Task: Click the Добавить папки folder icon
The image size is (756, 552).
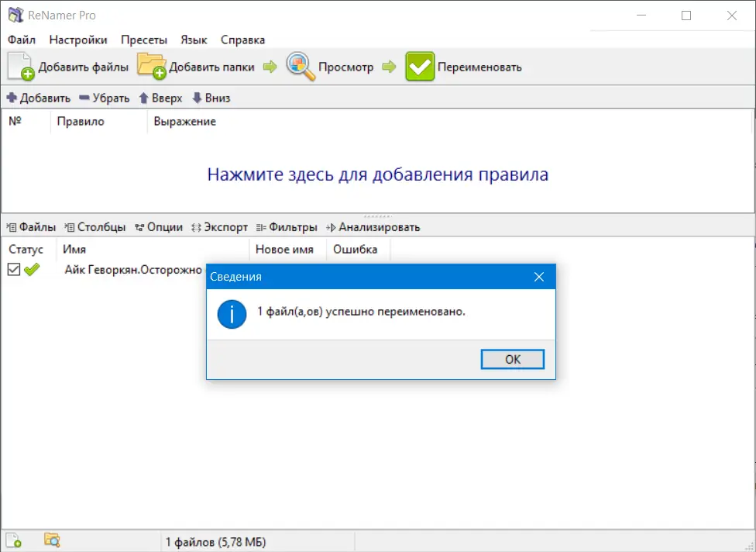Action: click(x=152, y=66)
